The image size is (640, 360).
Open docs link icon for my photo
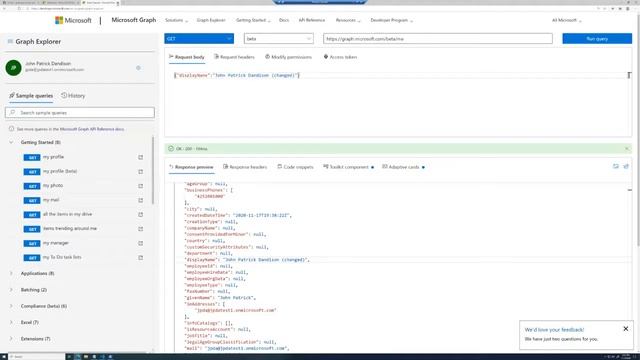coord(140,186)
